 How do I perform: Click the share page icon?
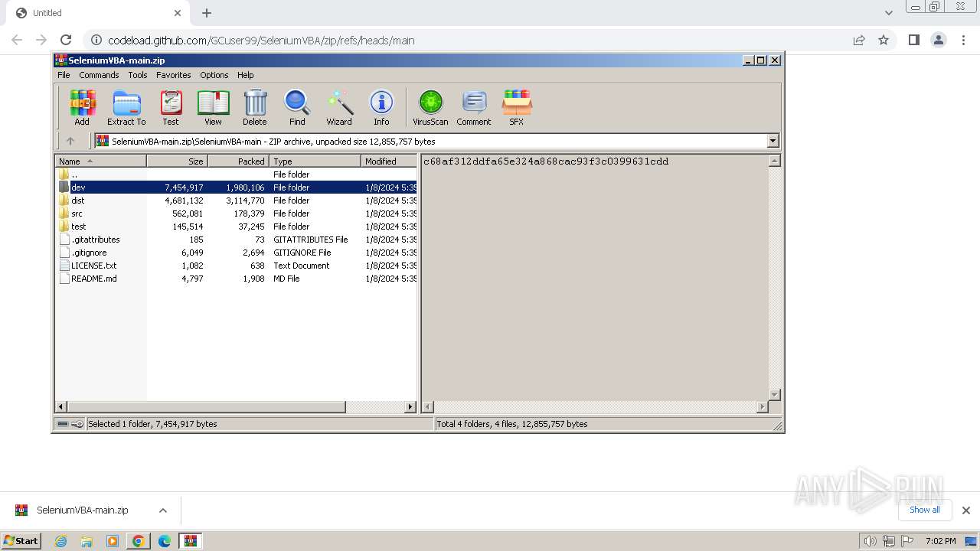coord(859,40)
